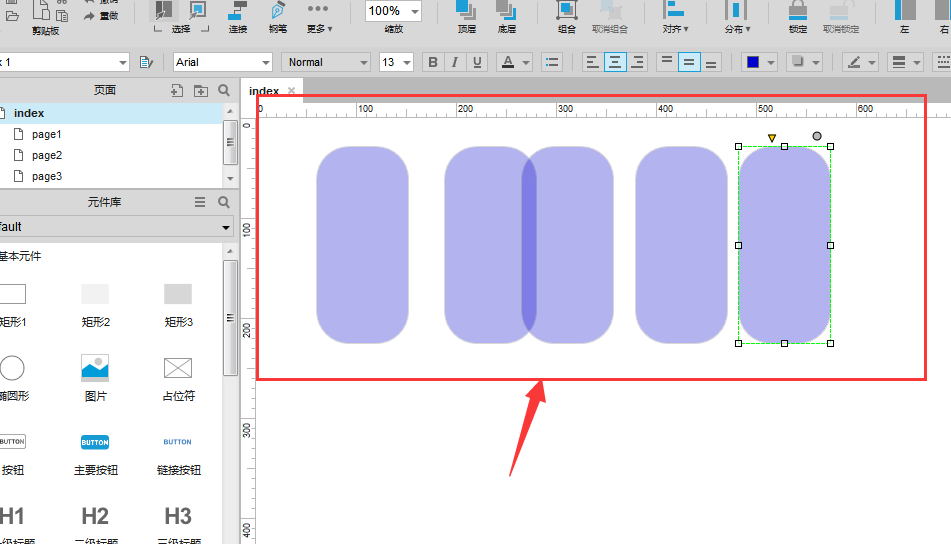Search widgets in the 元件库 panel
The width and height of the screenshot is (951, 544).
point(224,202)
